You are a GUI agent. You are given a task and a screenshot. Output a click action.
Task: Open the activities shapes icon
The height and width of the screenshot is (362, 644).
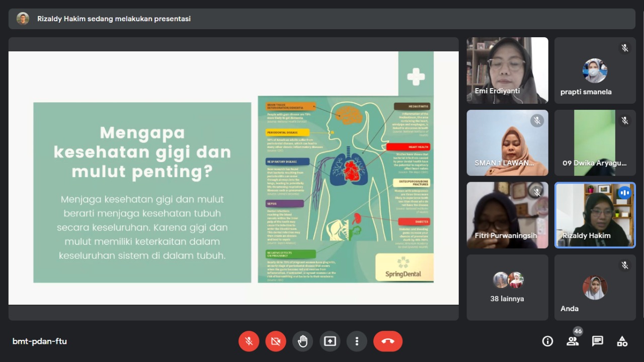tap(622, 341)
